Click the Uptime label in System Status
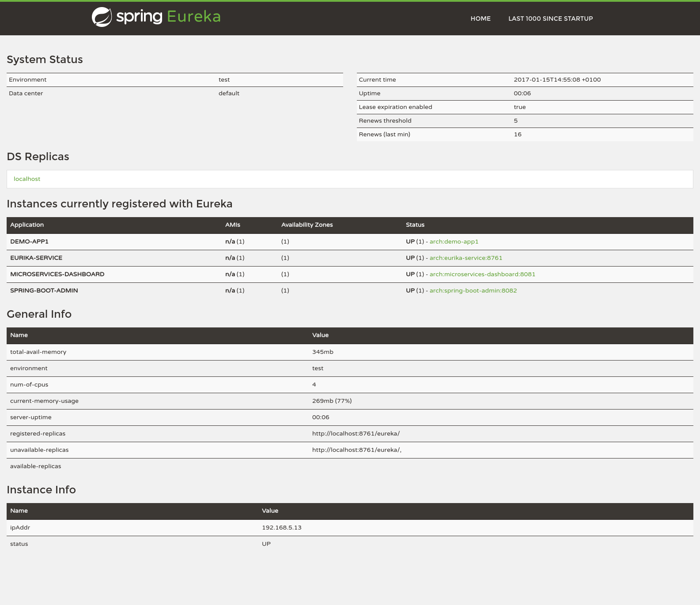Screen dimensions: 700x605 click(370, 93)
